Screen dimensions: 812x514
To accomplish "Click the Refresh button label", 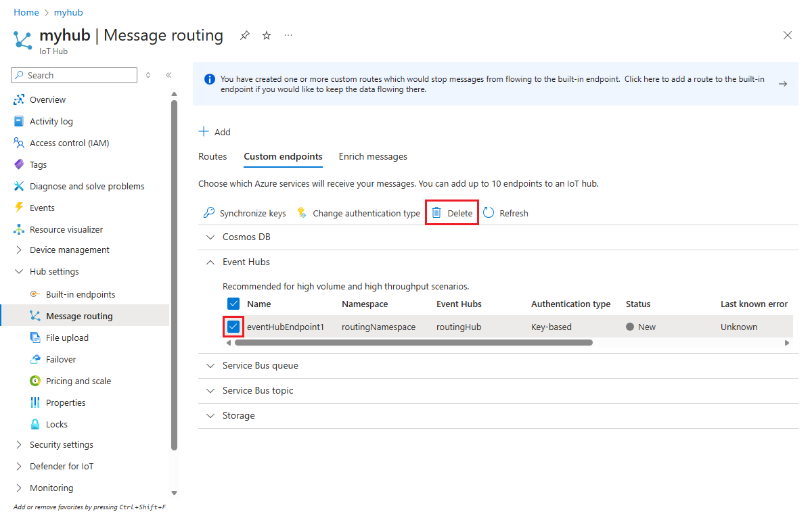I will (x=514, y=213).
